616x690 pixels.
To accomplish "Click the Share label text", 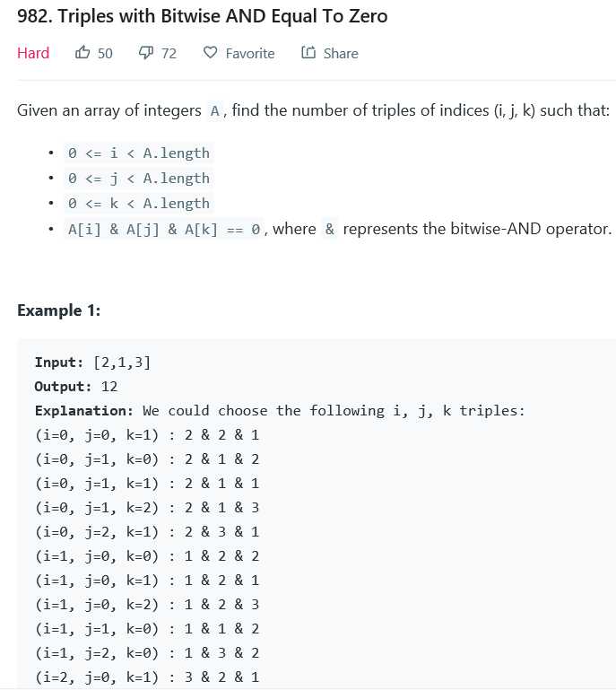I will coord(341,53).
